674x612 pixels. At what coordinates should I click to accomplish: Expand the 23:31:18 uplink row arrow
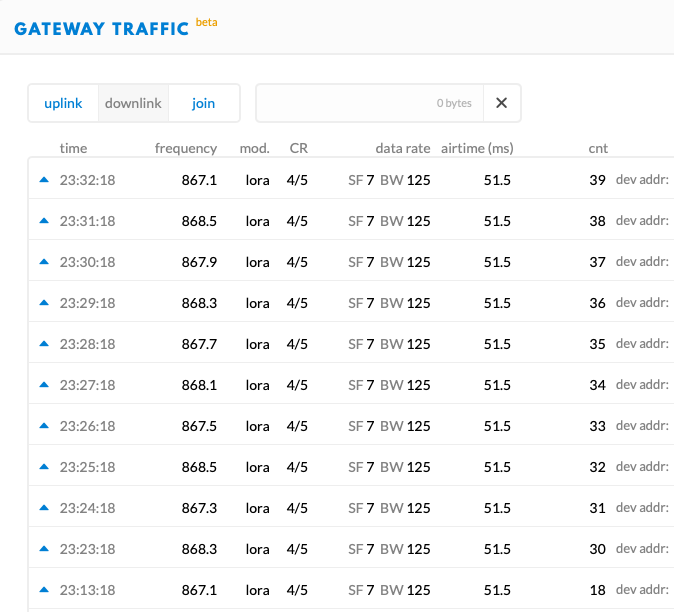click(x=44, y=221)
